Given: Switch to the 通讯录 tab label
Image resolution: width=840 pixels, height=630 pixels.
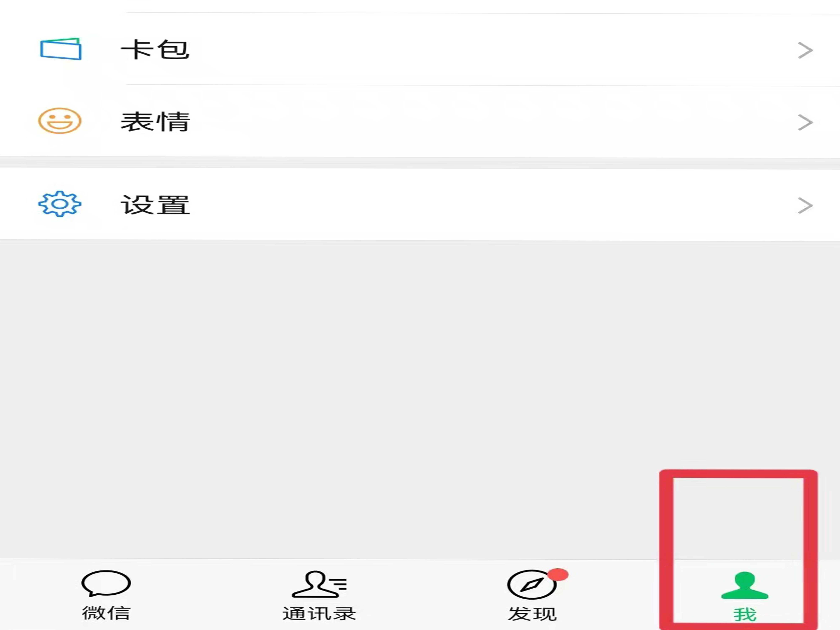Looking at the screenshot, I should (319, 614).
